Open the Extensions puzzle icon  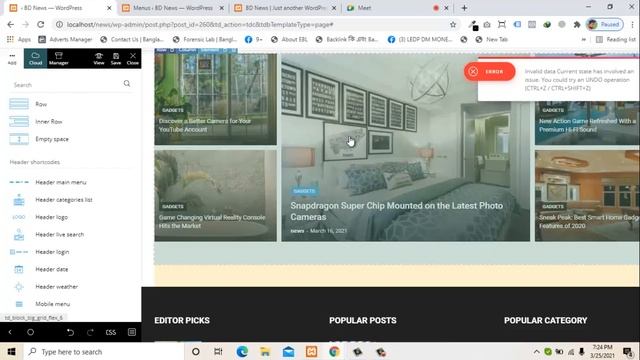tap(577, 24)
